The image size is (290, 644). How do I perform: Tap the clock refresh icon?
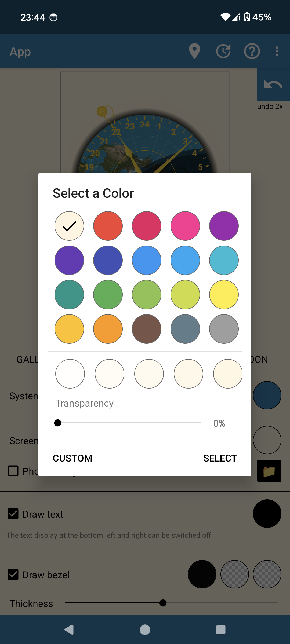point(223,51)
